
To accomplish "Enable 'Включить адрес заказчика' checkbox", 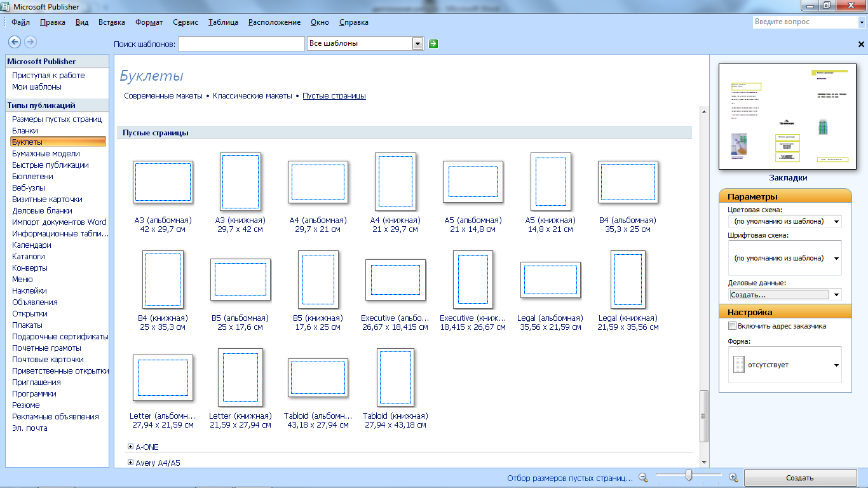I will [x=732, y=326].
